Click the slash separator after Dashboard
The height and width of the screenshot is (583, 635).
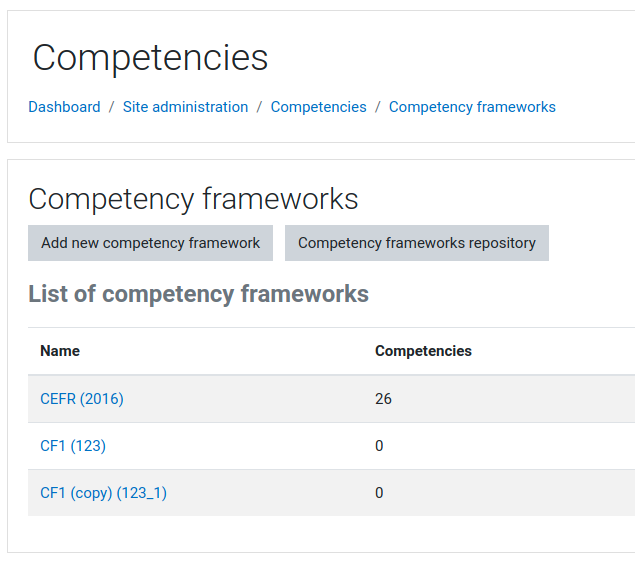click(x=111, y=107)
